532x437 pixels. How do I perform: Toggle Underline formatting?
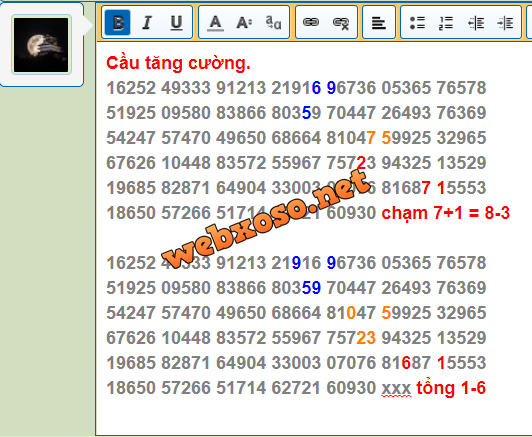176,23
